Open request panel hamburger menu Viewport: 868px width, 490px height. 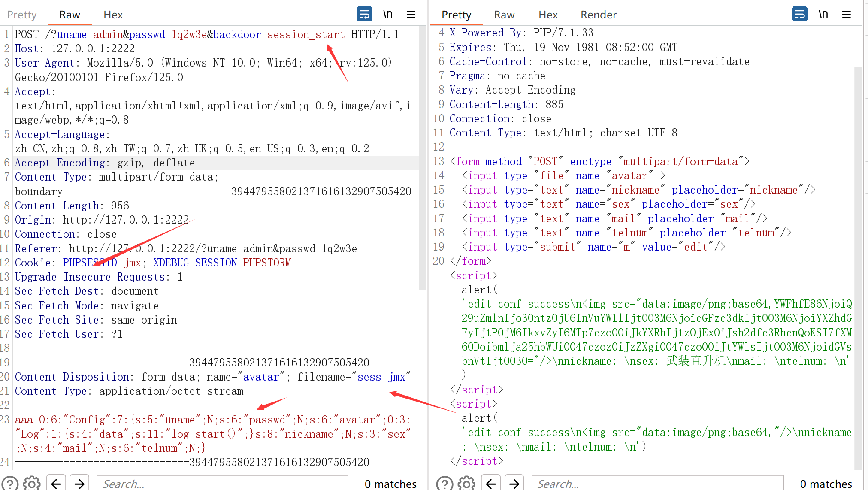[411, 15]
